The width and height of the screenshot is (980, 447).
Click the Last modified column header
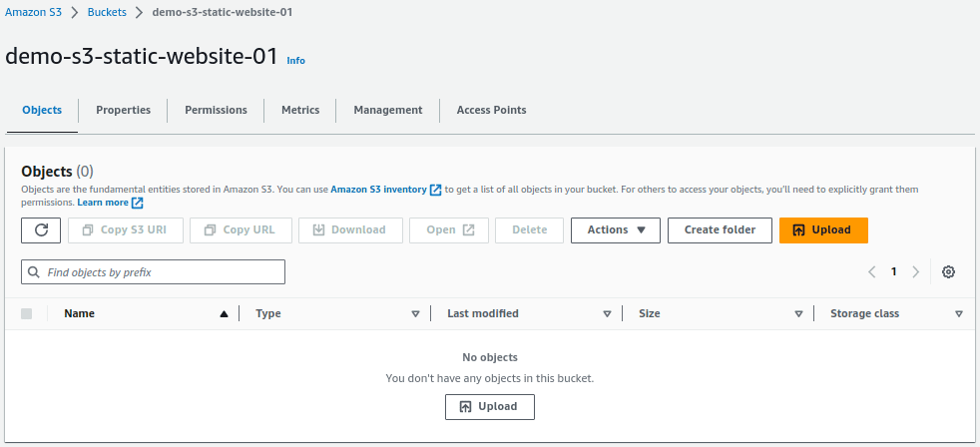pos(483,314)
